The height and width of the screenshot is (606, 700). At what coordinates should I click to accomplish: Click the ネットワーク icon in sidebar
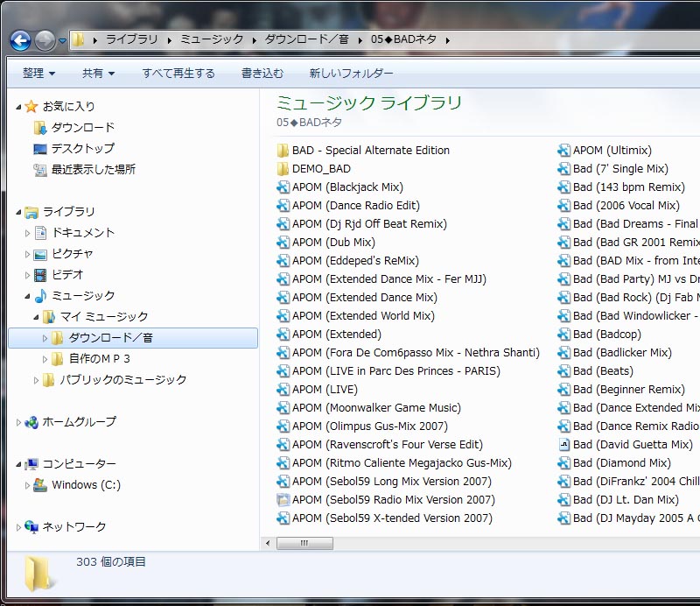31,527
